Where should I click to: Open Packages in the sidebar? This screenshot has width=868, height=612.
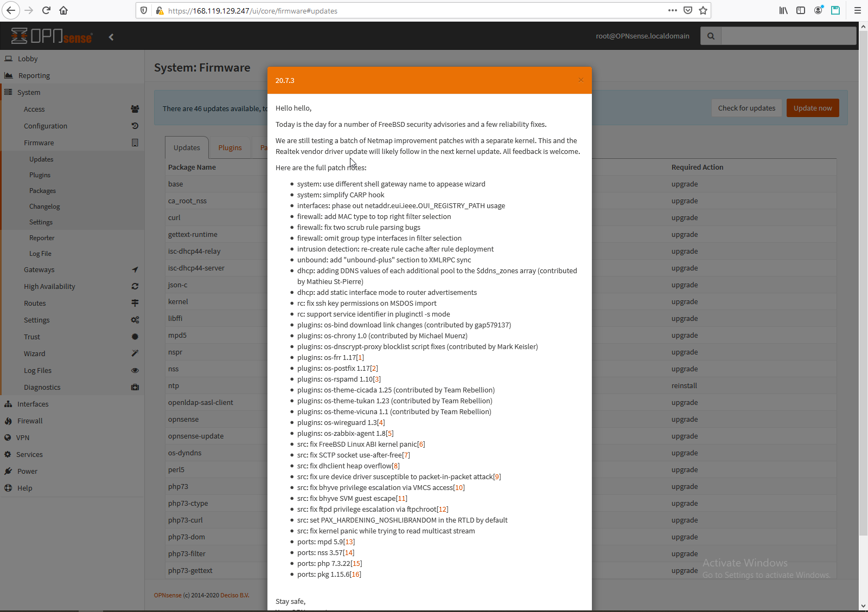[42, 191]
